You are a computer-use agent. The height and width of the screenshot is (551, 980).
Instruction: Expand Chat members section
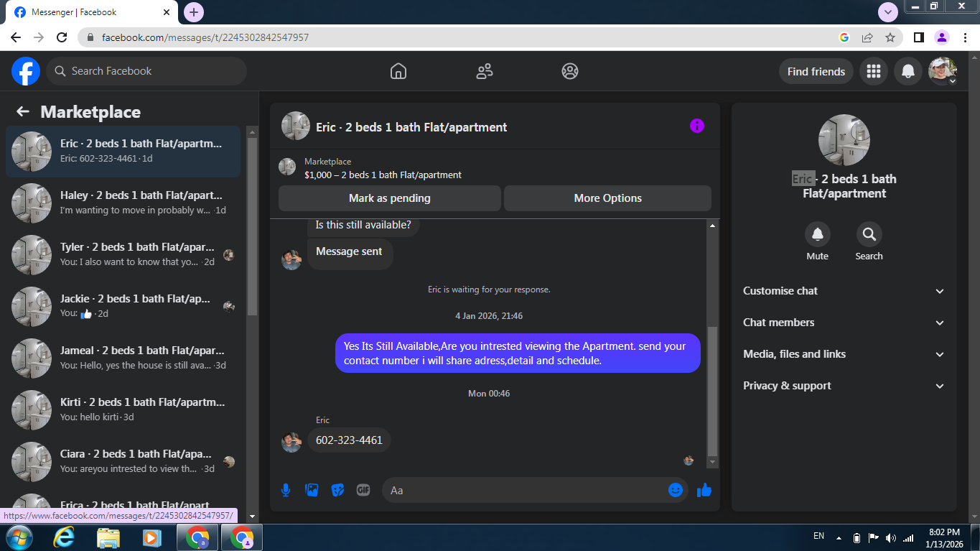pyautogui.click(x=844, y=323)
